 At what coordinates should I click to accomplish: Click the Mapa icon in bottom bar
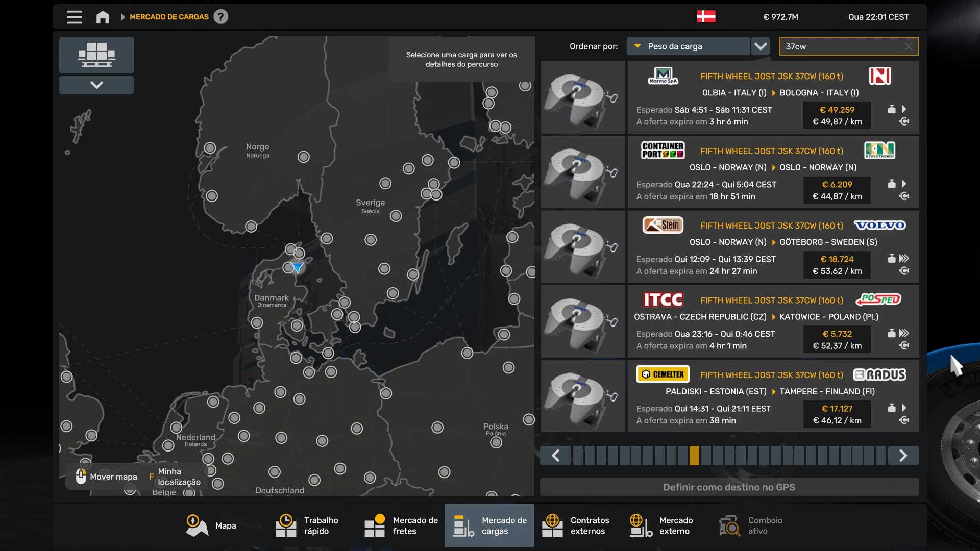(x=197, y=525)
